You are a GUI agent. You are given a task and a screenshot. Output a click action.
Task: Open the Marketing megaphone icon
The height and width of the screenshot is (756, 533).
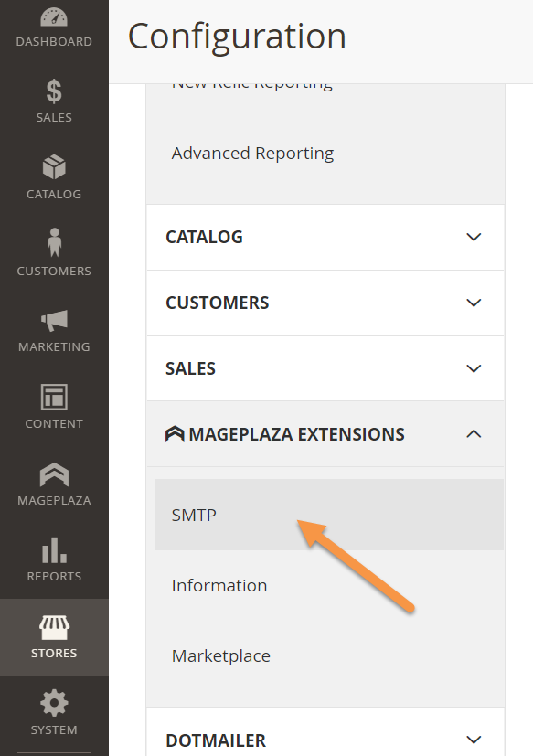(x=54, y=321)
